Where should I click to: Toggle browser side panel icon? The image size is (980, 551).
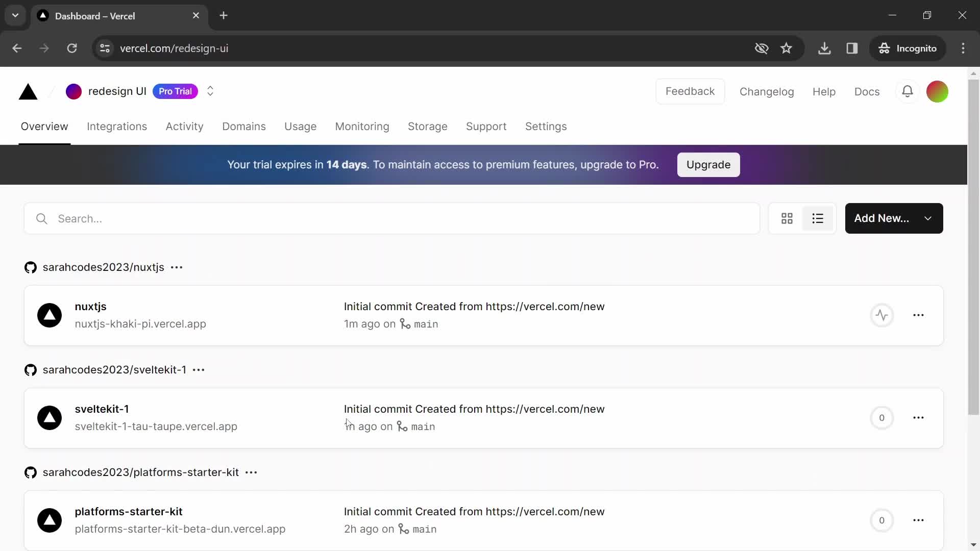click(x=852, y=48)
